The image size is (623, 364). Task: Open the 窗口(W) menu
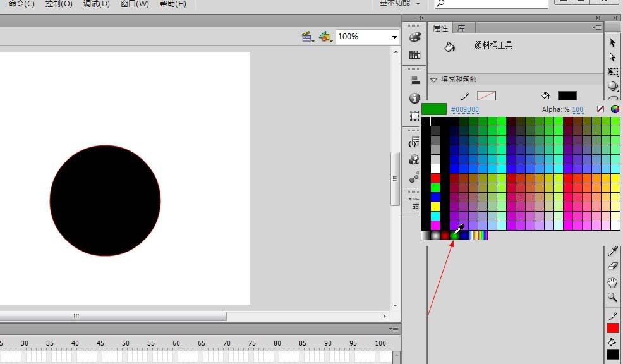tap(135, 4)
